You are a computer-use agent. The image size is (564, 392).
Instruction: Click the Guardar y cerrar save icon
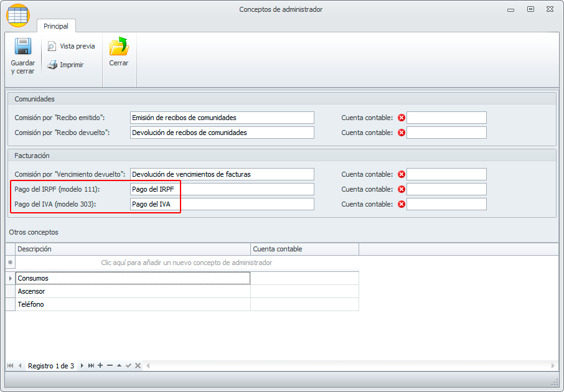(23, 47)
